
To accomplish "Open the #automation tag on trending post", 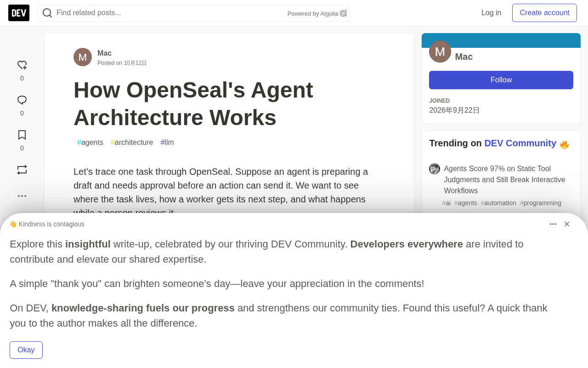I will (x=498, y=203).
